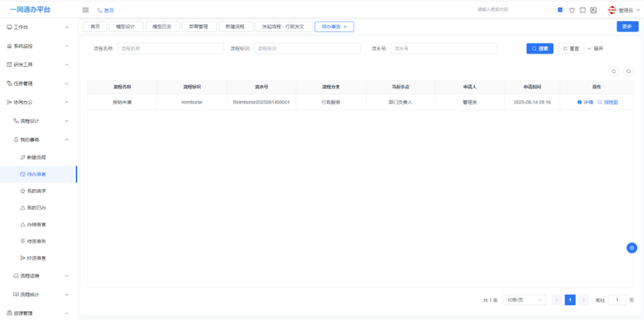Click the 部门负责人 current node cell

(x=400, y=102)
